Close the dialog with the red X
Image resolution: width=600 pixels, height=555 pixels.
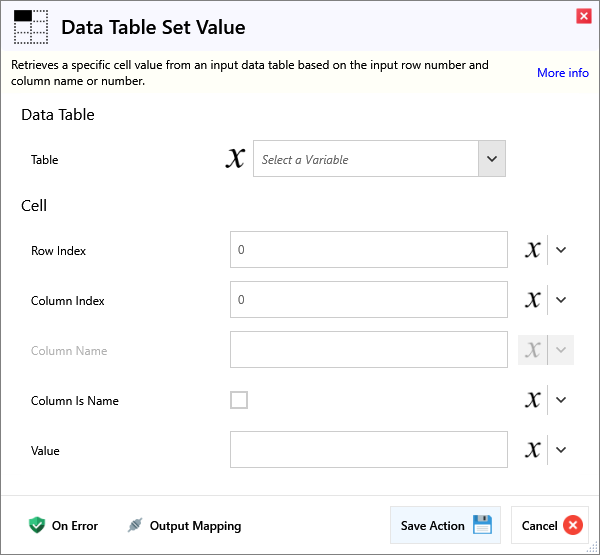coord(583,16)
